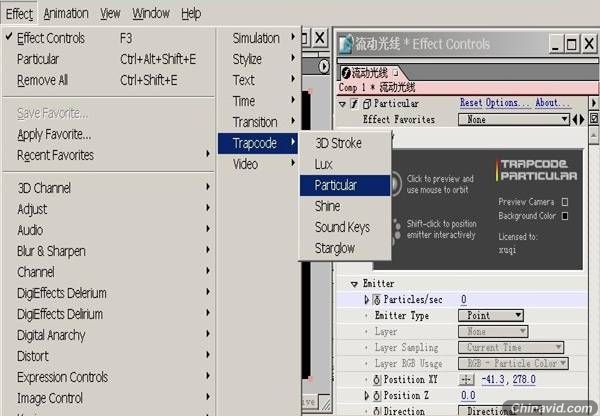Enable the Position Z stopwatch

point(377,396)
